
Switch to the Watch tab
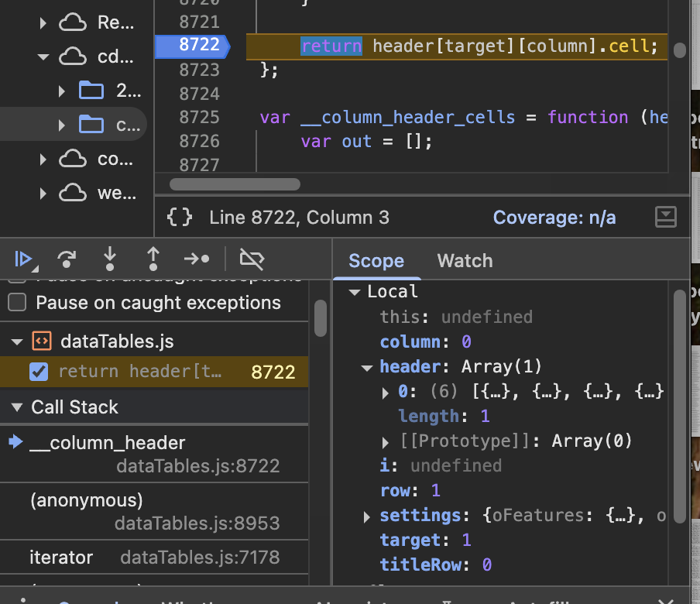[465, 261]
